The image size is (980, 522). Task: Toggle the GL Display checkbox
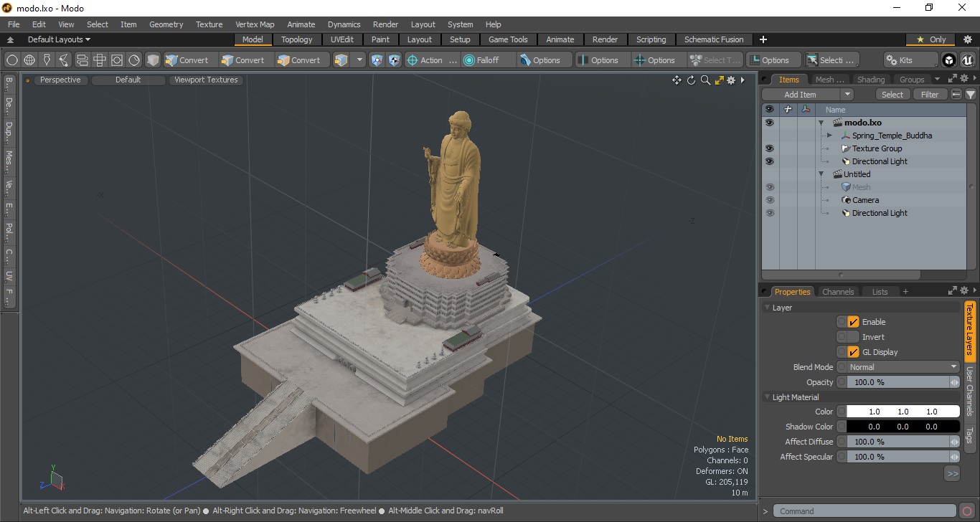click(853, 352)
